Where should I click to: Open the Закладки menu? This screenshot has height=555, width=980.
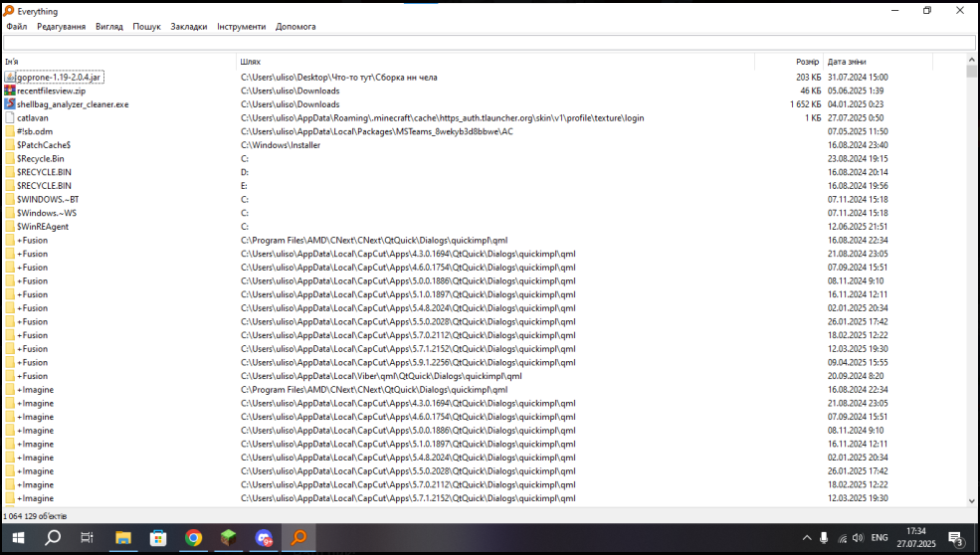[x=189, y=26]
